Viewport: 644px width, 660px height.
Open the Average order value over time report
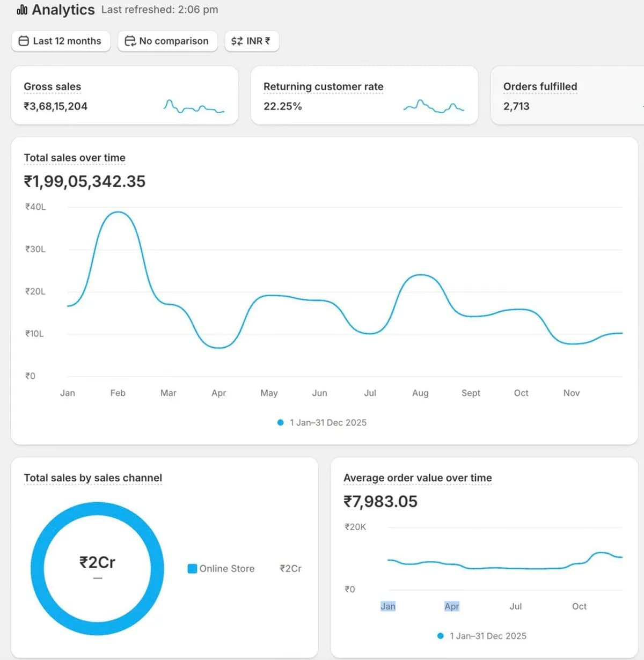(x=418, y=478)
